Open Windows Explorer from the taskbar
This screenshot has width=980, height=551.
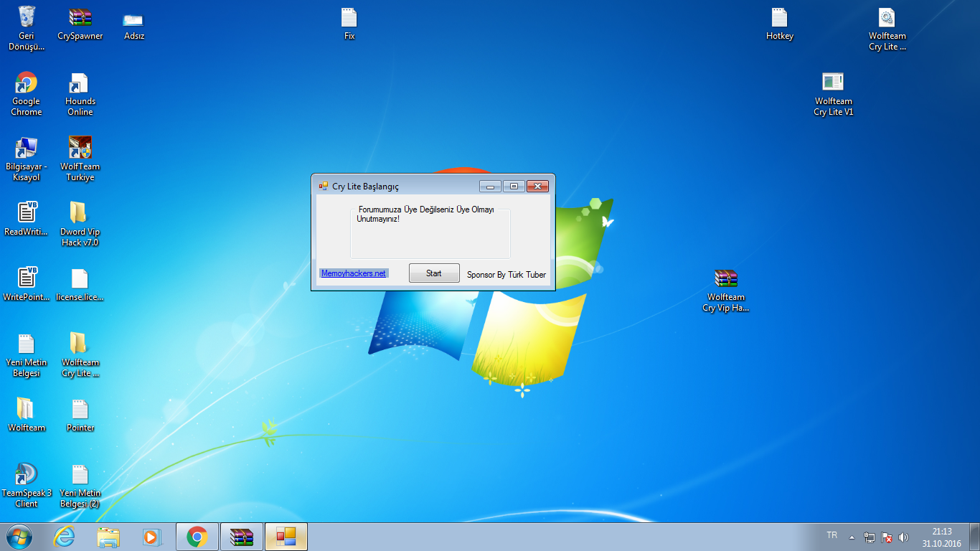click(108, 537)
